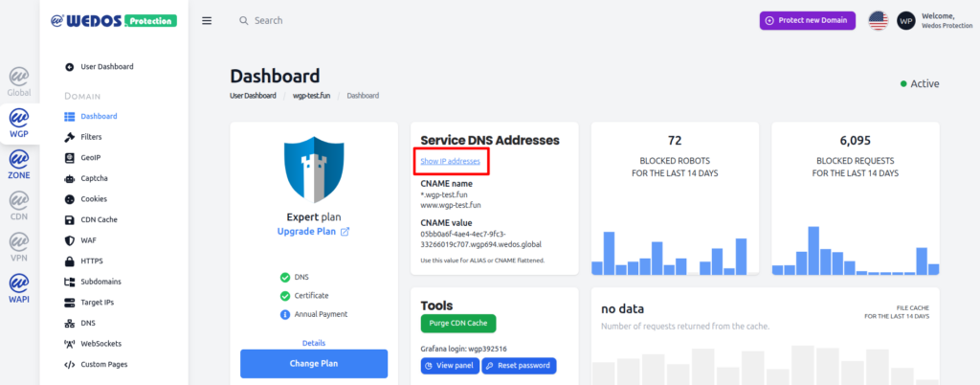Click the Subdomains tree icon

(x=69, y=282)
